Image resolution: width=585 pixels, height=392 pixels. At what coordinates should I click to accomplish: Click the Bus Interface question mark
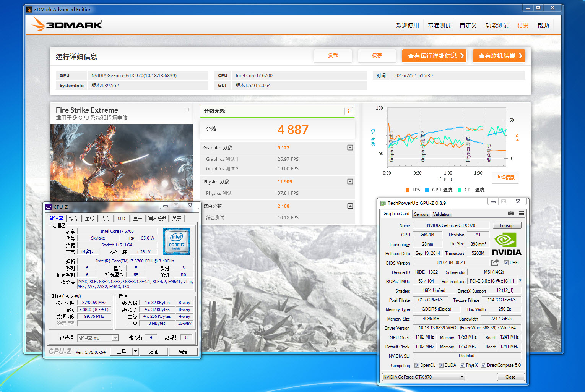coord(520,281)
